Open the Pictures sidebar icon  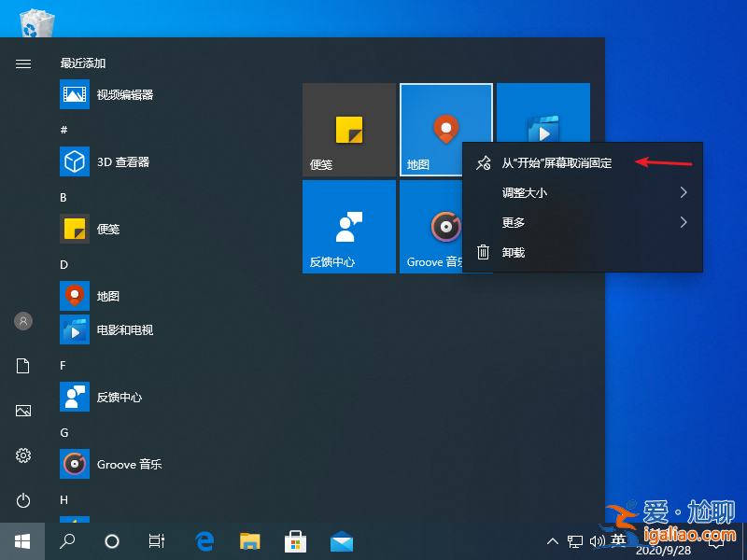tap(22, 411)
